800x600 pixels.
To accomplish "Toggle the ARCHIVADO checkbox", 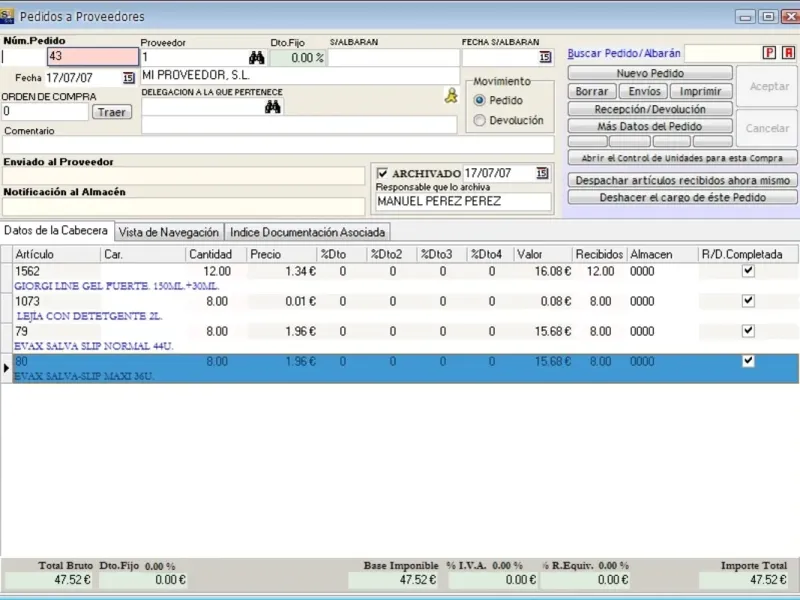I will [x=382, y=173].
